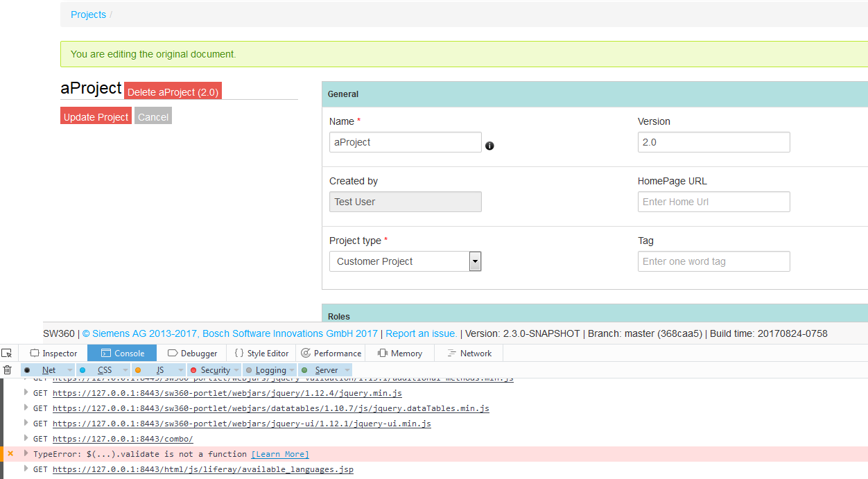Click the red error X icon in the console
This screenshot has height=479, width=868.
[x=10, y=454]
